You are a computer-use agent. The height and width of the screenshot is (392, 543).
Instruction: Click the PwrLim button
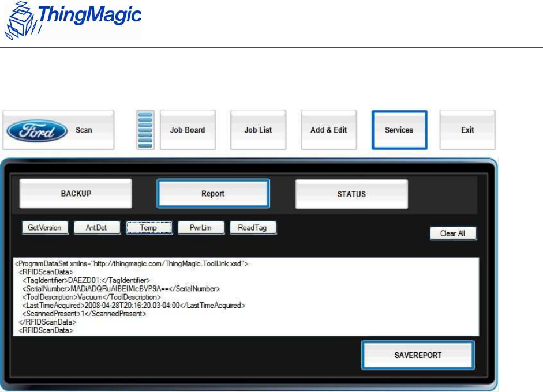pos(201,228)
